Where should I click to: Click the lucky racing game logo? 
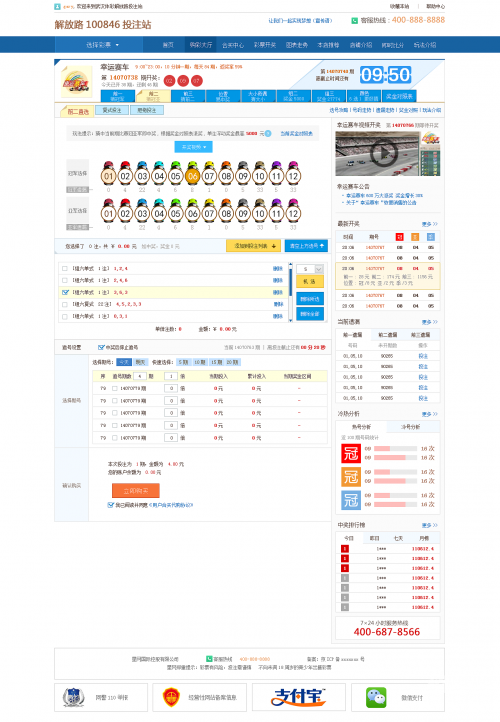[76, 81]
